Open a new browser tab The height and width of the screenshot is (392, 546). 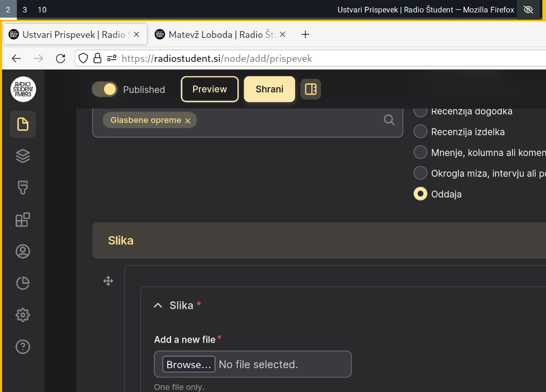305,35
